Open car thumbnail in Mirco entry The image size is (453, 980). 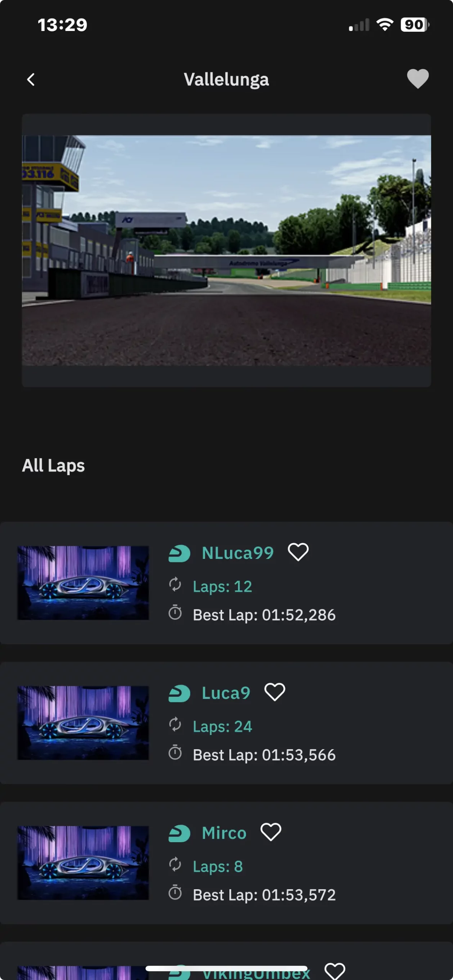[x=83, y=862]
